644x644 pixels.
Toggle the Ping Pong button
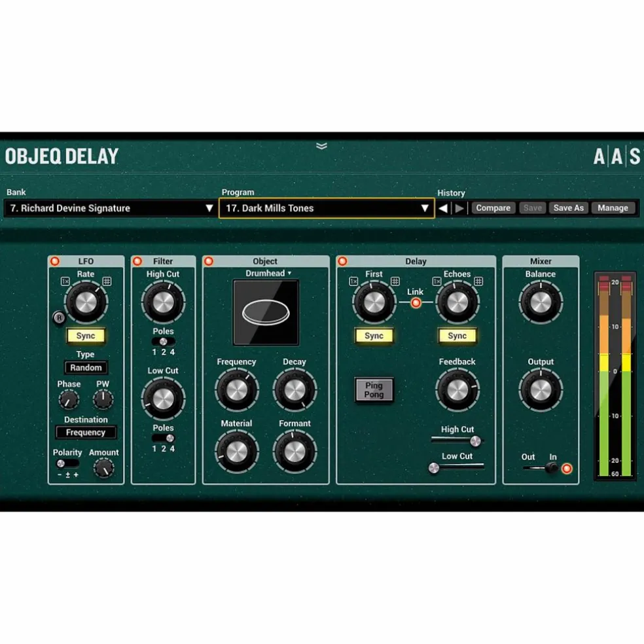tap(374, 390)
